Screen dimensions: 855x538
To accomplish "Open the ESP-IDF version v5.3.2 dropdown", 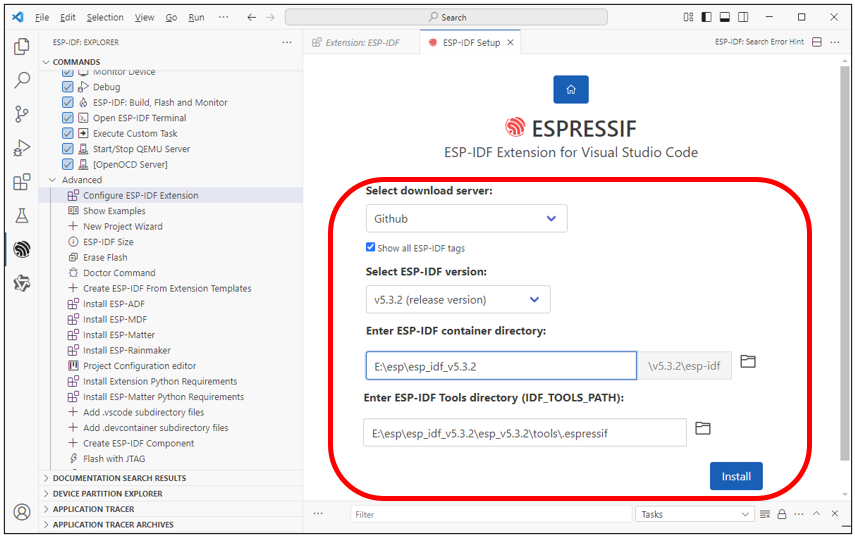I will tap(458, 299).
